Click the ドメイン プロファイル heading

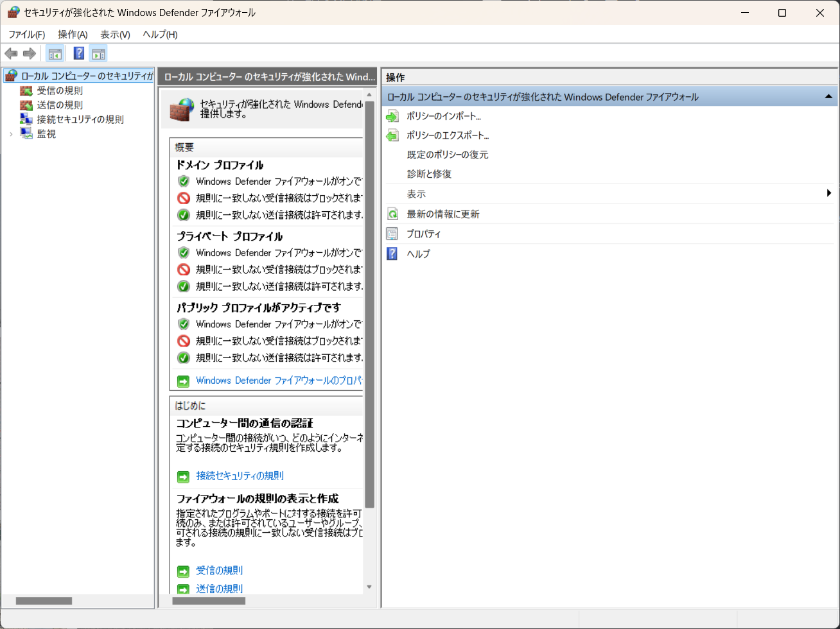pos(220,165)
